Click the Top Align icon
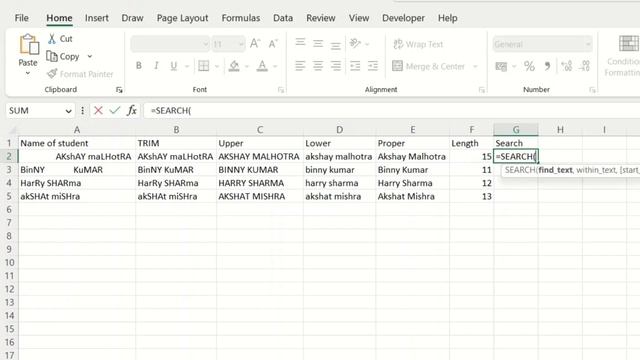 click(300, 42)
